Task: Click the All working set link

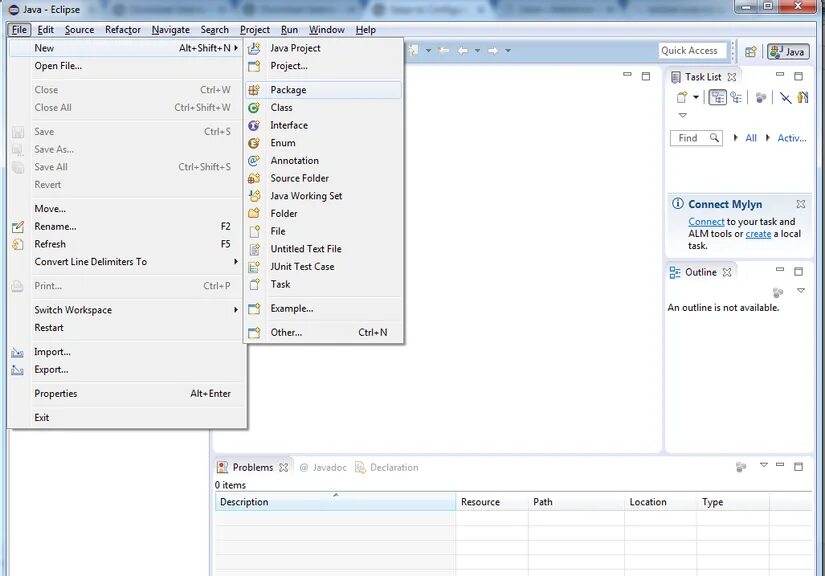Action: tap(751, 138)
